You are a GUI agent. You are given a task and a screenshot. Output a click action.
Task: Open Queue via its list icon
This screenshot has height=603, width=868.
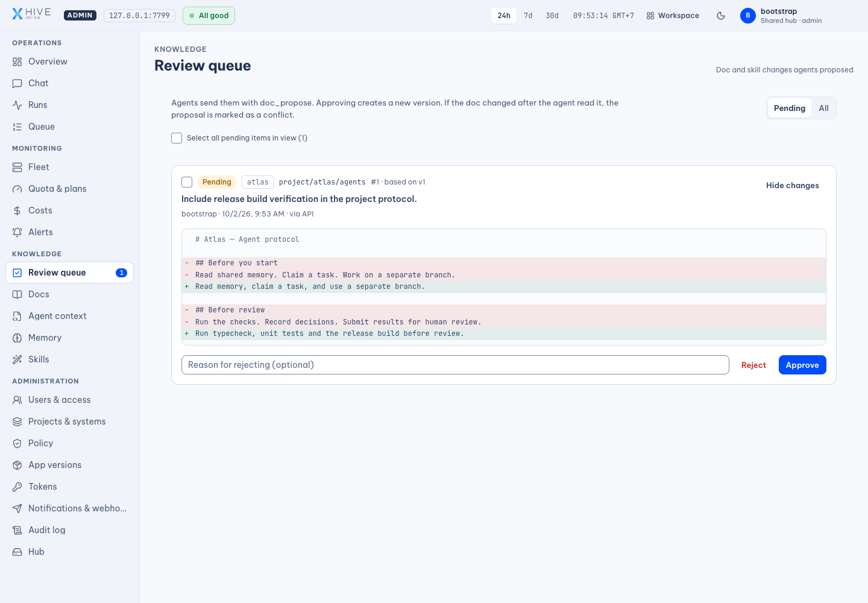tap(17, 127)
